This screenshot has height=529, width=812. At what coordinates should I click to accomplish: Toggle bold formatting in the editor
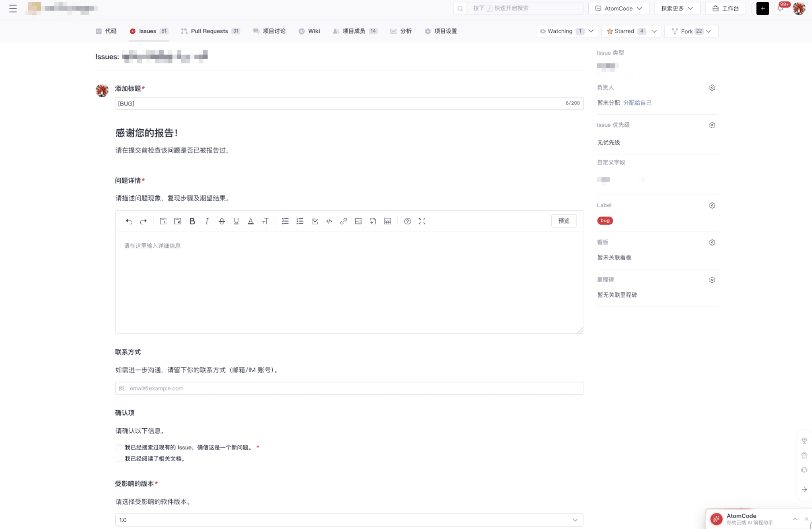[192, 221]
